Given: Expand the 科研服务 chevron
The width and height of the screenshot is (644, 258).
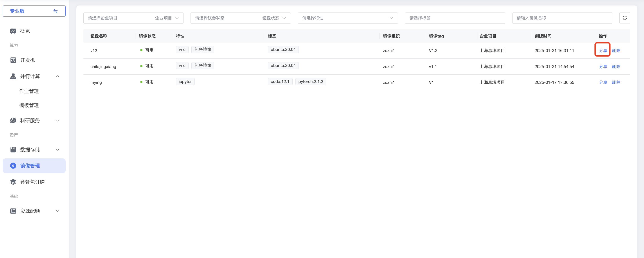Looking at the screenshot, I should [x=58, y=120].
